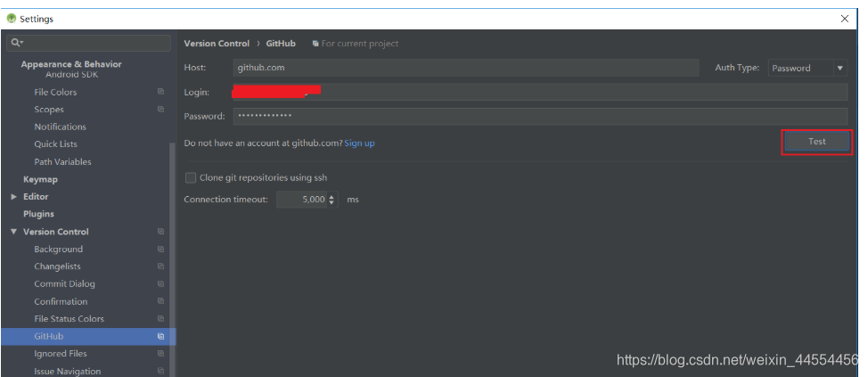Viewport: 868px width, 377px height.
Task: Click project-level icon beside Version Control
Action: tap(160, 232)
